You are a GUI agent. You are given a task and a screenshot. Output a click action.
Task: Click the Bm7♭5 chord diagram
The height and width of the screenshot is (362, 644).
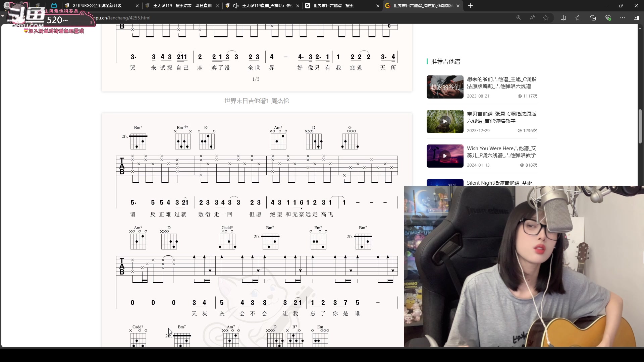click(x=183, y=138)
